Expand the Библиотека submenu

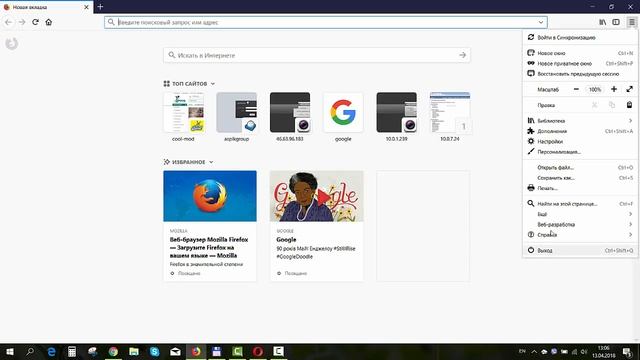[580, 121]
